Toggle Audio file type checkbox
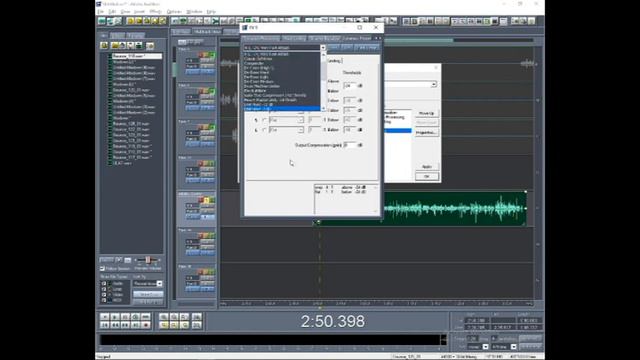 click(x=104, y=283)
